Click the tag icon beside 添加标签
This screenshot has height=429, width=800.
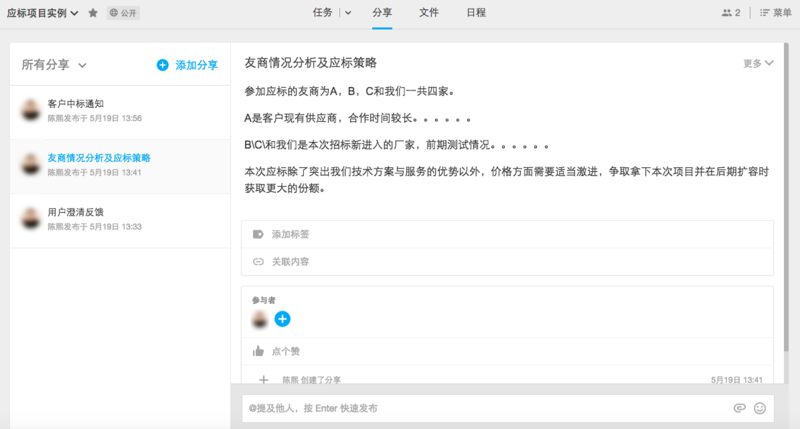pos(258,234)
